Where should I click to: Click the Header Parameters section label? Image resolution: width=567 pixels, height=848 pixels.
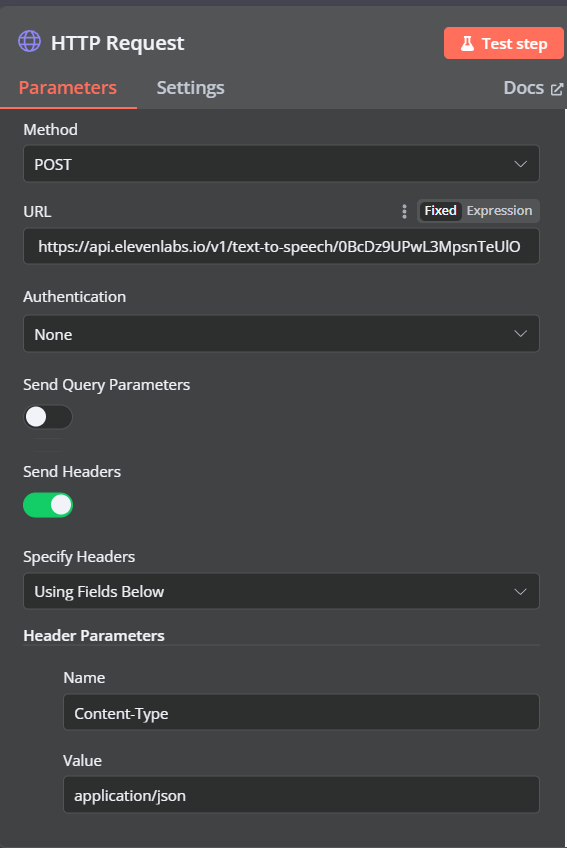[x=94, y=635]
